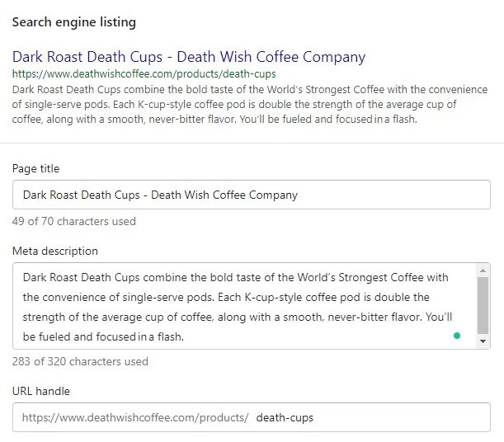Click the 'Meta description' field label
The height and width of the screenshot is (442, 504).
click(55, 251)
